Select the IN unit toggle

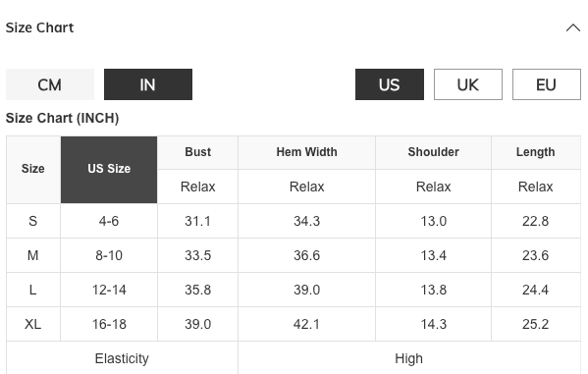point(148,84)
